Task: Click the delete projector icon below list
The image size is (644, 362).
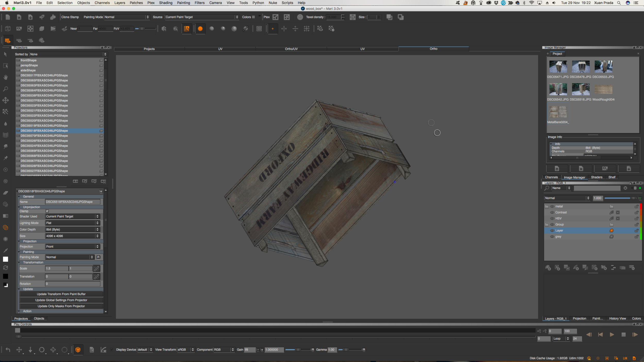Action: [103, 181]
